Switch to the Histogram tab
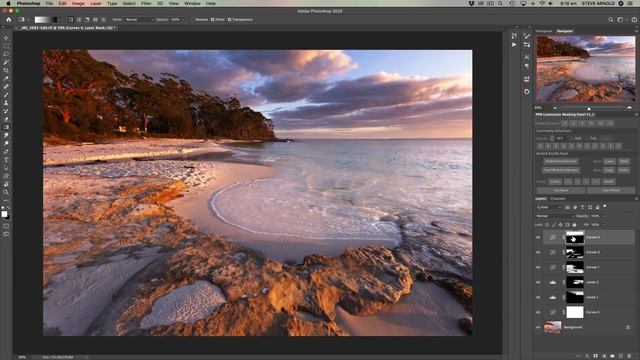Viewport: 640px width, 360px height. click(544, 31)
